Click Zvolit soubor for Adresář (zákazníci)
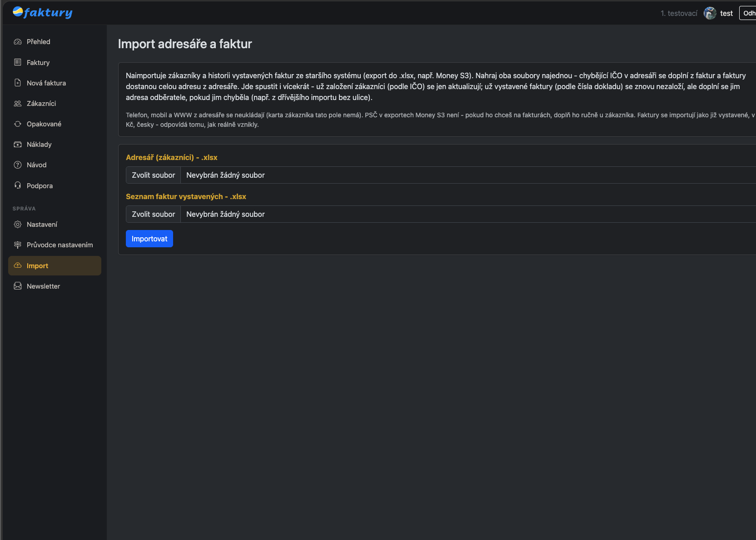 153,175
